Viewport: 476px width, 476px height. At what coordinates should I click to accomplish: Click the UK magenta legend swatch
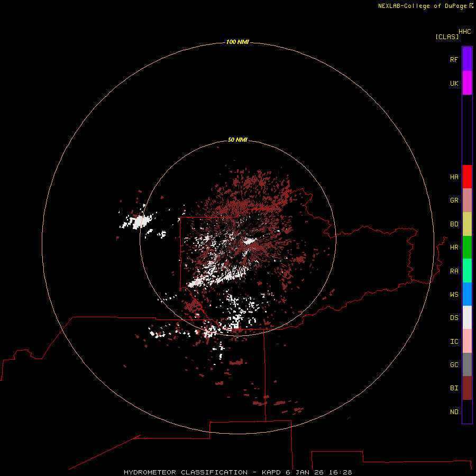point(467,83)
